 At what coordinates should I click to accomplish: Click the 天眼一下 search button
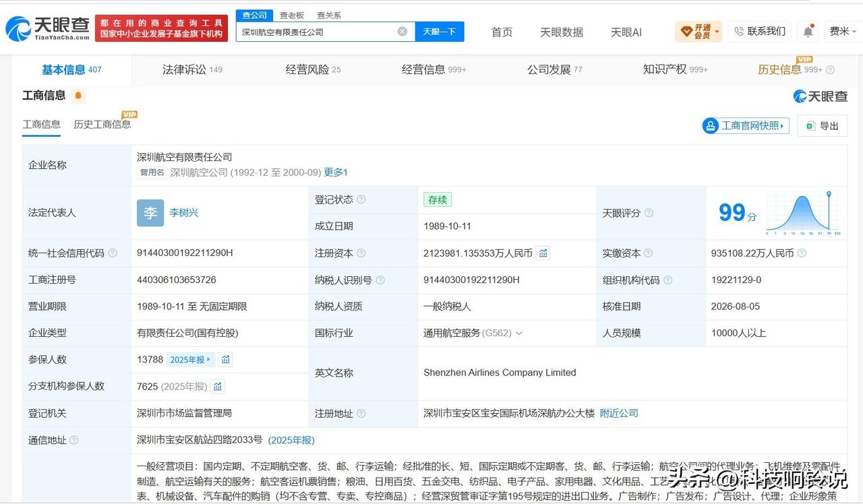[440, 32]
